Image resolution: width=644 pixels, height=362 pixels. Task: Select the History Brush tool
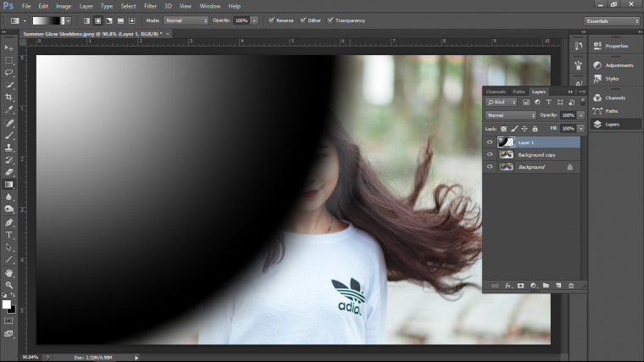pos(8,160)
